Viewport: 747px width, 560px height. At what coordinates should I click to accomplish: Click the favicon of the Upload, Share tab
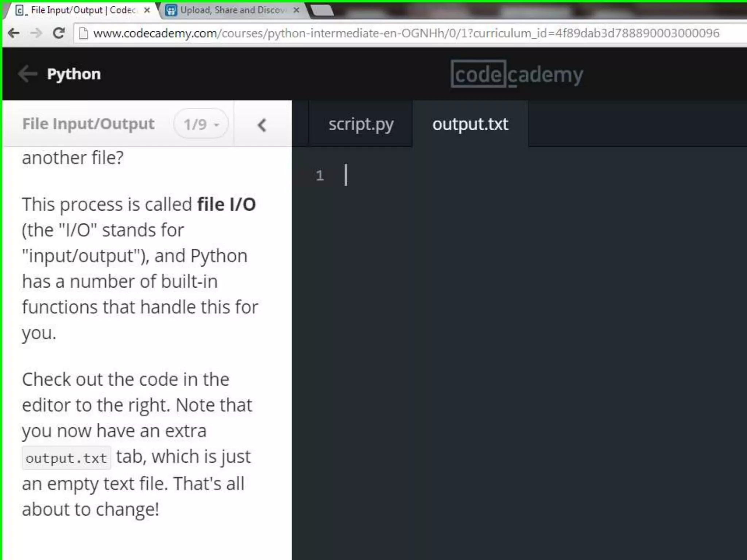point(171,10)
